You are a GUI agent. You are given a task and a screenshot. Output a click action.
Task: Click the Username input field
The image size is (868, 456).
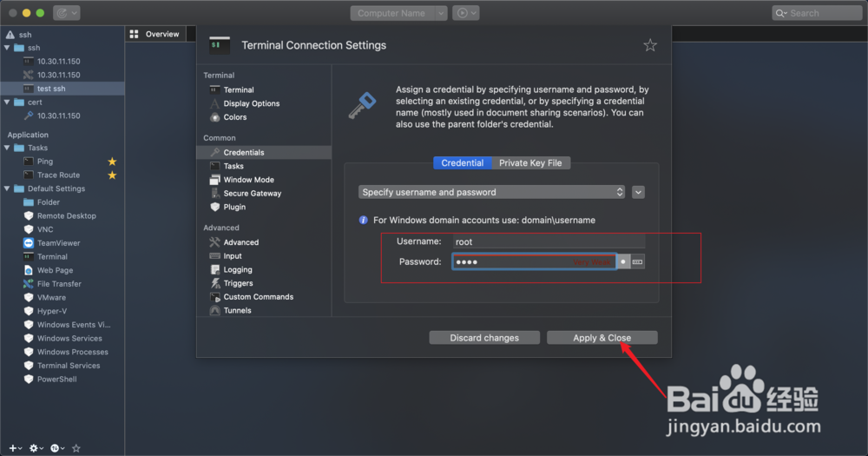(549, 241)
